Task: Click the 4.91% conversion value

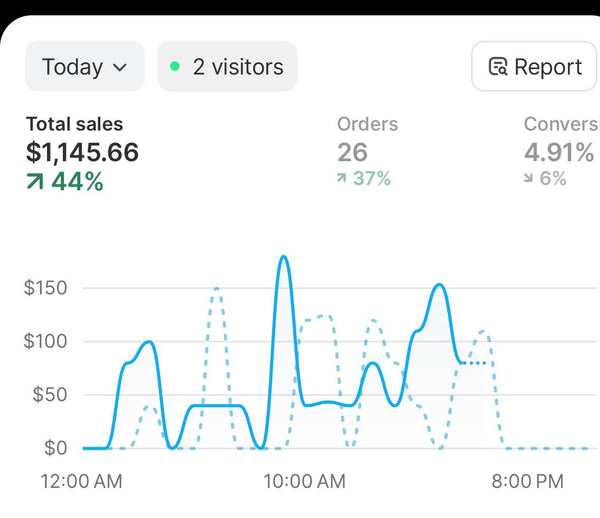Action: click(x=559, y=152)
